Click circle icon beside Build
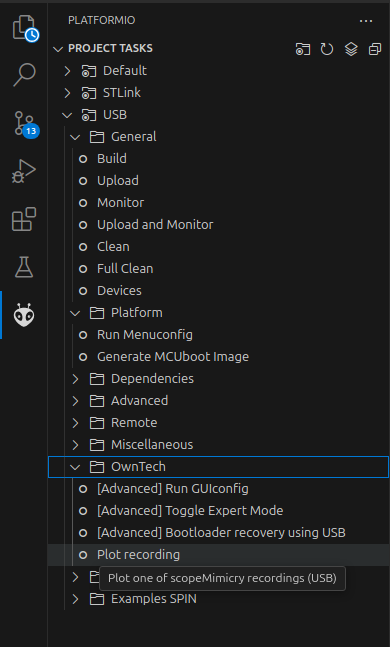Image resolution: width=390 pixels, height=647 pixels. (x=83, y=159)
